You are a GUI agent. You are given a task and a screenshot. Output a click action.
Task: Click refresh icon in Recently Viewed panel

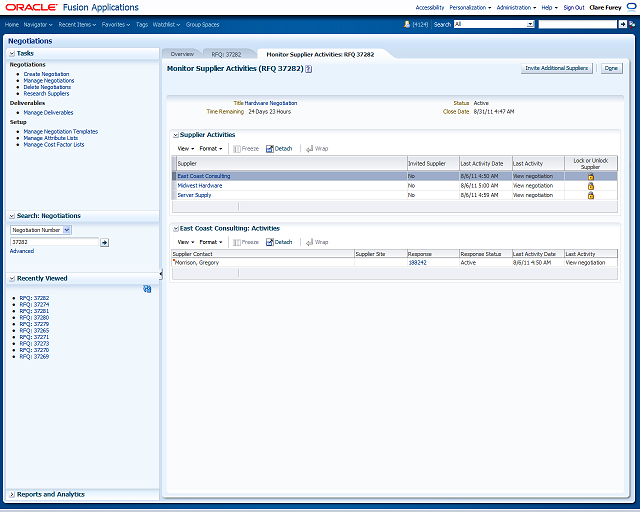147,289
